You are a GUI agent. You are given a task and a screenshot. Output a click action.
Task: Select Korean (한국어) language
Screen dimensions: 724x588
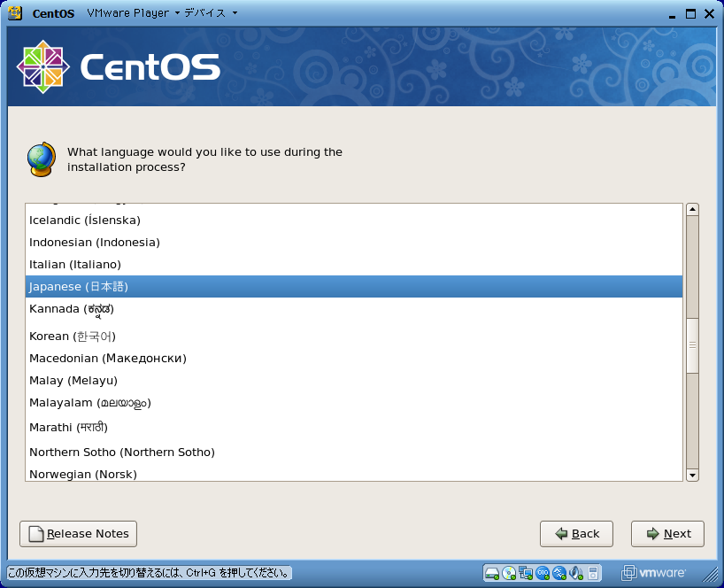354,336
